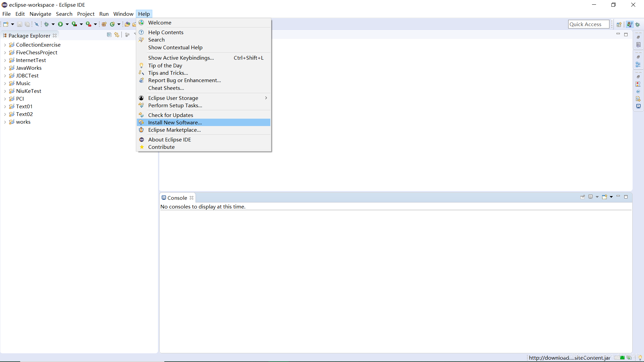Click the green Run button icon

point(60,24)
